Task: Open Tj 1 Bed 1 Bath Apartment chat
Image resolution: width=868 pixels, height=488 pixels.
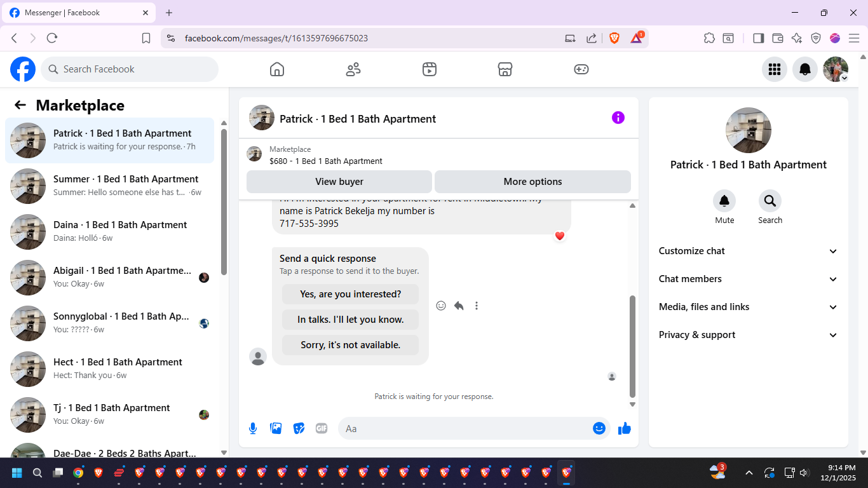Action: coord(109,415)
